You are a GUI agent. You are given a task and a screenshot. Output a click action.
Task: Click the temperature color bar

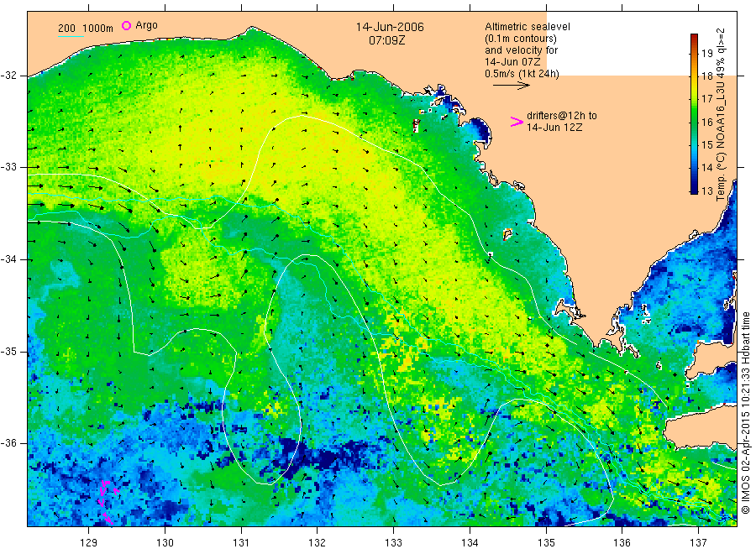(x=694, y=113)
